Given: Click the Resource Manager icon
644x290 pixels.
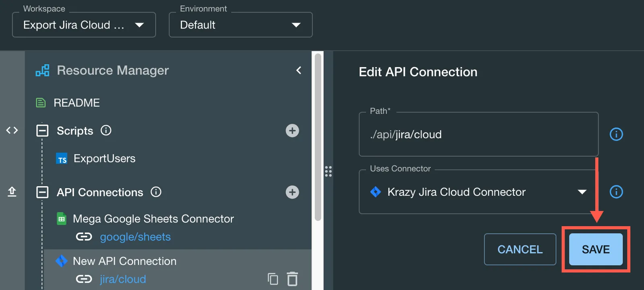Looking at the screenshot, I should pyautogui.click(x=42, y=70).
